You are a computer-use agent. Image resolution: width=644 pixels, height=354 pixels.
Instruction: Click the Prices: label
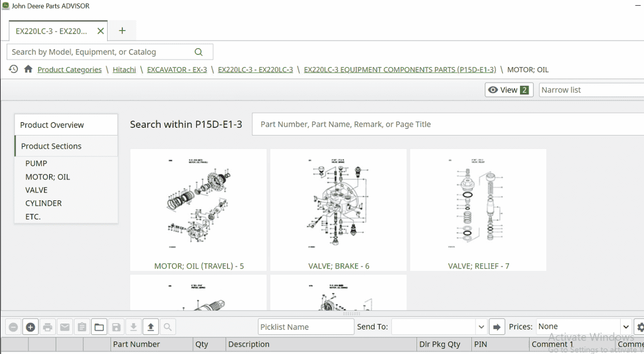[x=520, y=327]
